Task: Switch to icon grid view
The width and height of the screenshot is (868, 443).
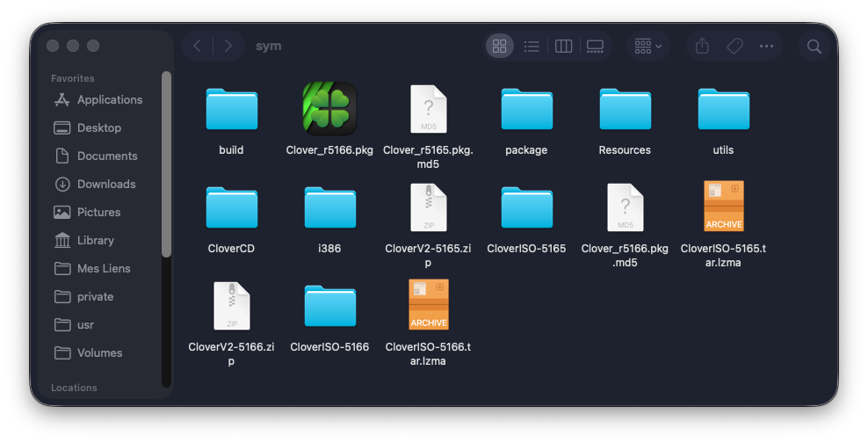Action: tap(499, 46)
